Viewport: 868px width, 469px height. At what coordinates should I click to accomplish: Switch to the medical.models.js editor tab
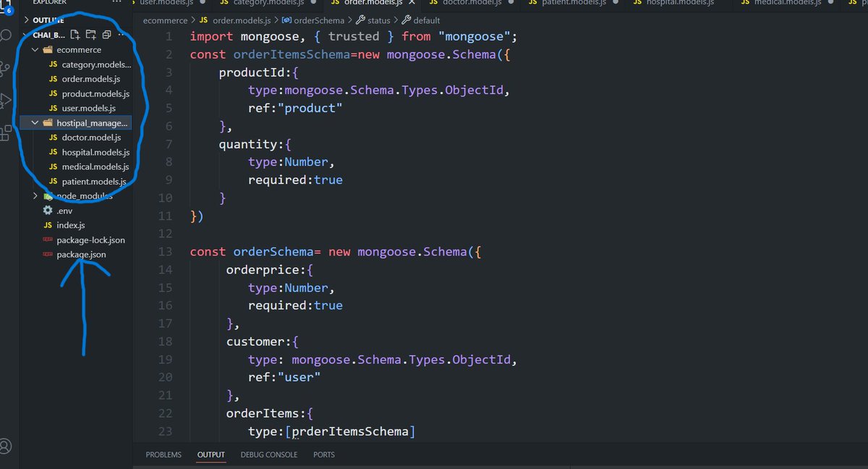(x=787, y=3)
